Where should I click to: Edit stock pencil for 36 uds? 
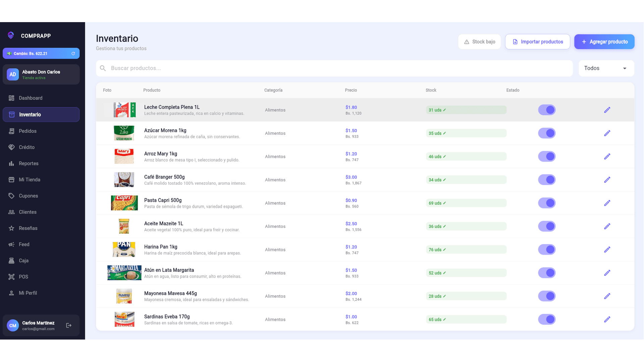pos(444,226)
